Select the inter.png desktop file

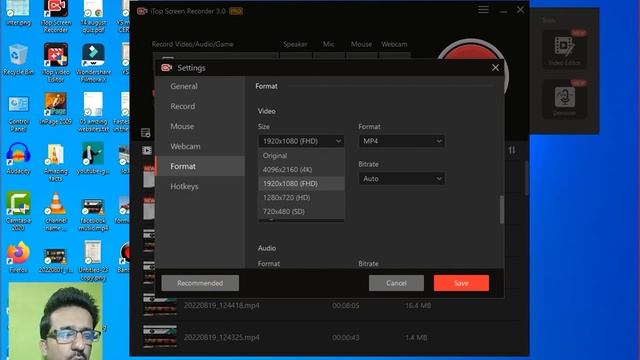click(x=18, y=13)
